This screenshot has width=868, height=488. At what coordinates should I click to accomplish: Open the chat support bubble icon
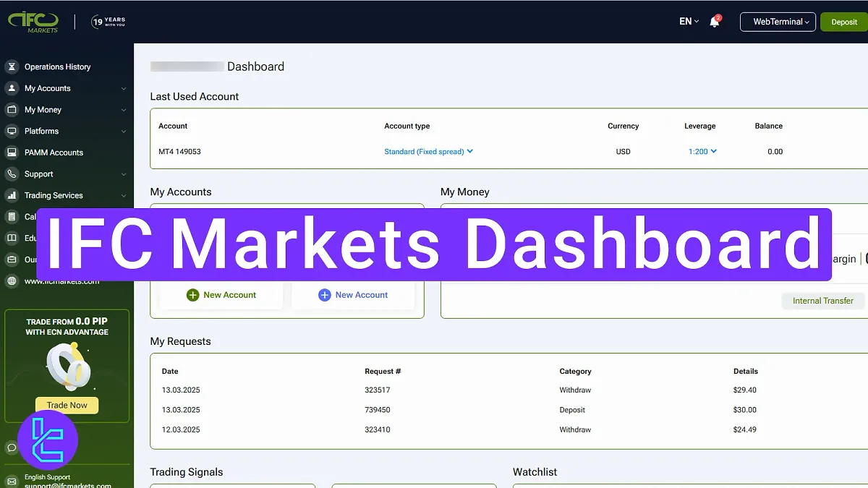(x=12, y=448)
